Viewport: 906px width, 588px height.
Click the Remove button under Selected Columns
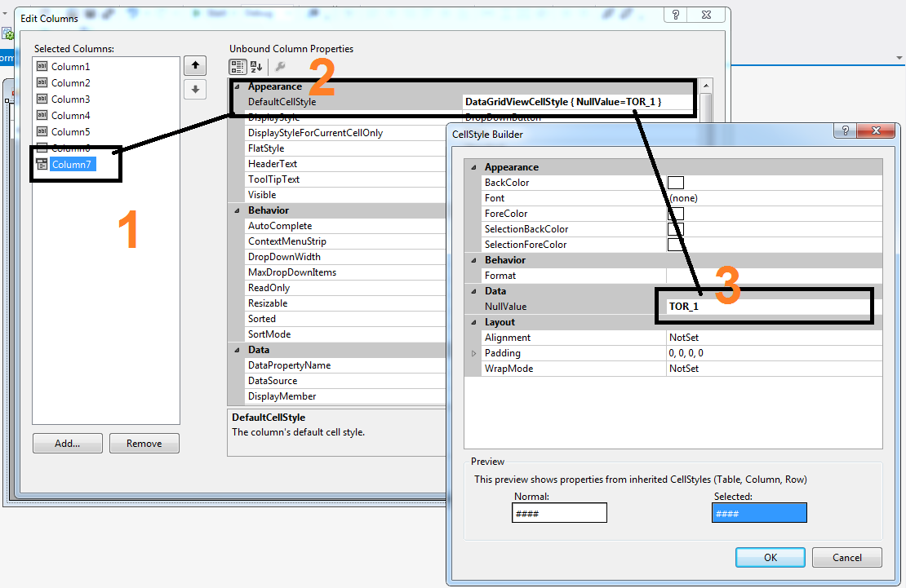tap(144, 444)
